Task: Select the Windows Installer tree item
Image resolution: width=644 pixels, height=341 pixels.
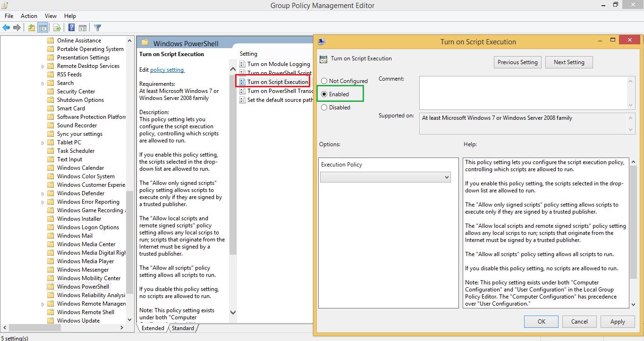Action: [79, 219]
